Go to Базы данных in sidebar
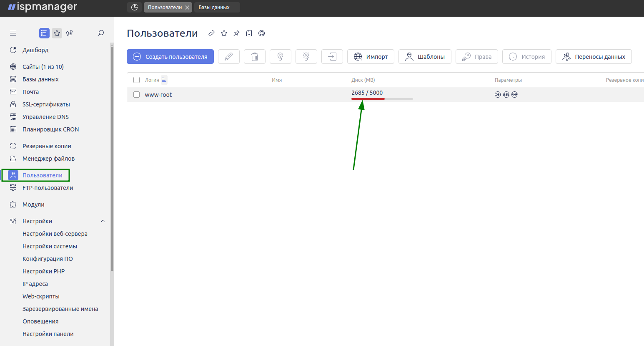644x346 pixels. pos(40,79)
